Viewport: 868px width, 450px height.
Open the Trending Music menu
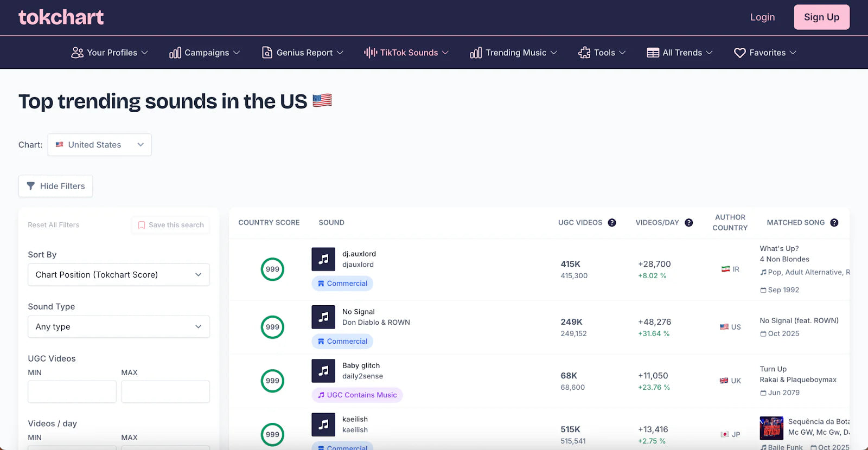(x=513, y=53)
